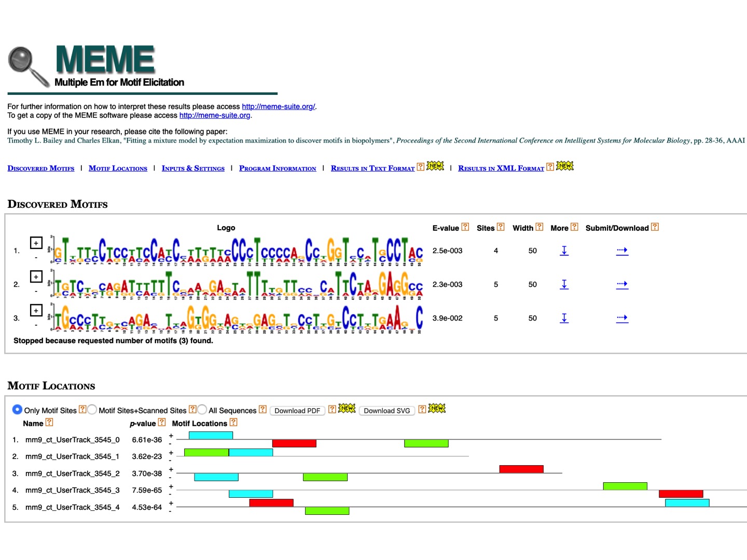Open help icon next to More column
This screenshot has height=560, width=747.
(574, 227)
